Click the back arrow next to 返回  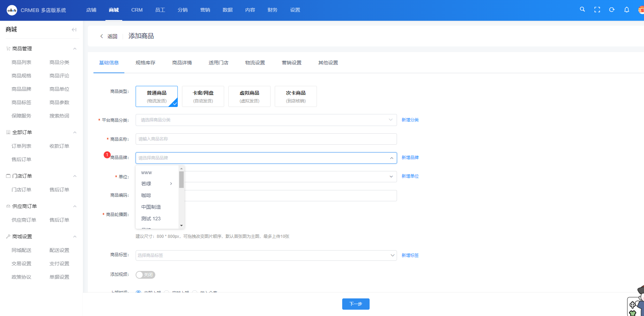tap(102, 36)
